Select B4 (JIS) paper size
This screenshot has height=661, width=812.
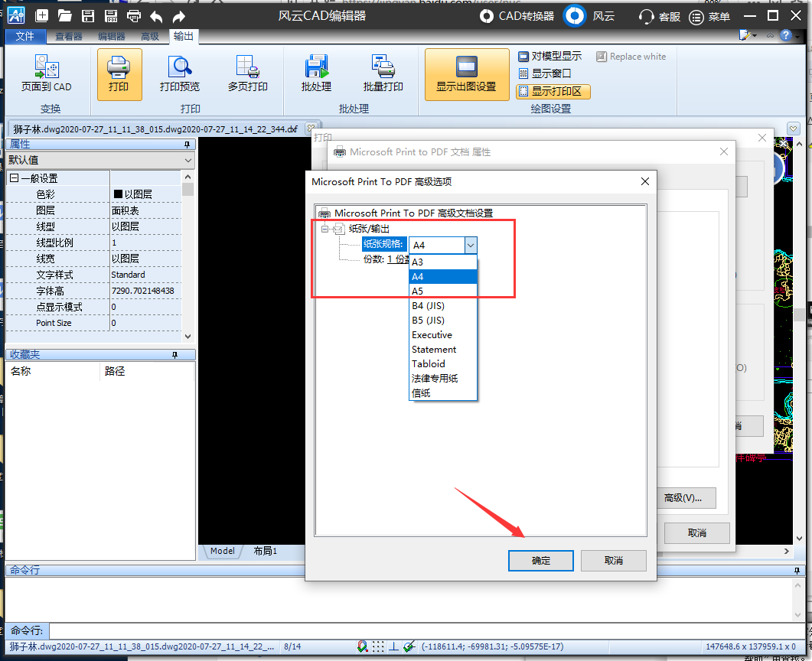[x=443, y=305]
